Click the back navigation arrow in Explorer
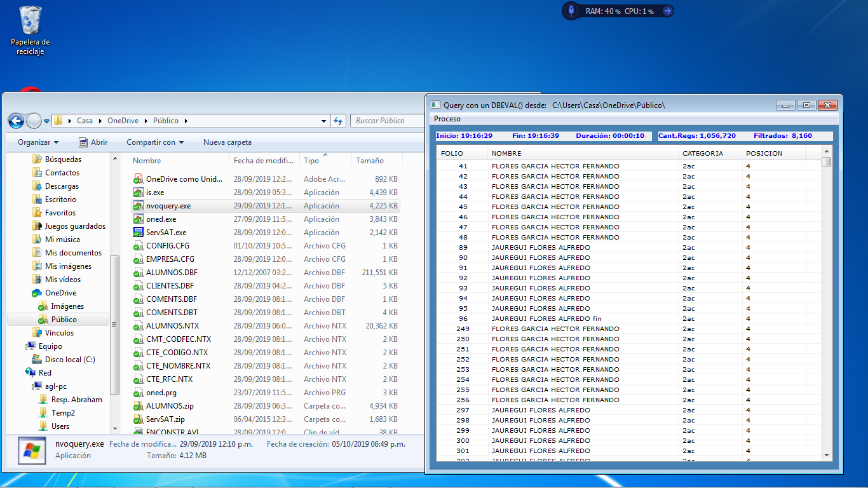The height and width of the screenshot is (488, 868). click(15, 121)
